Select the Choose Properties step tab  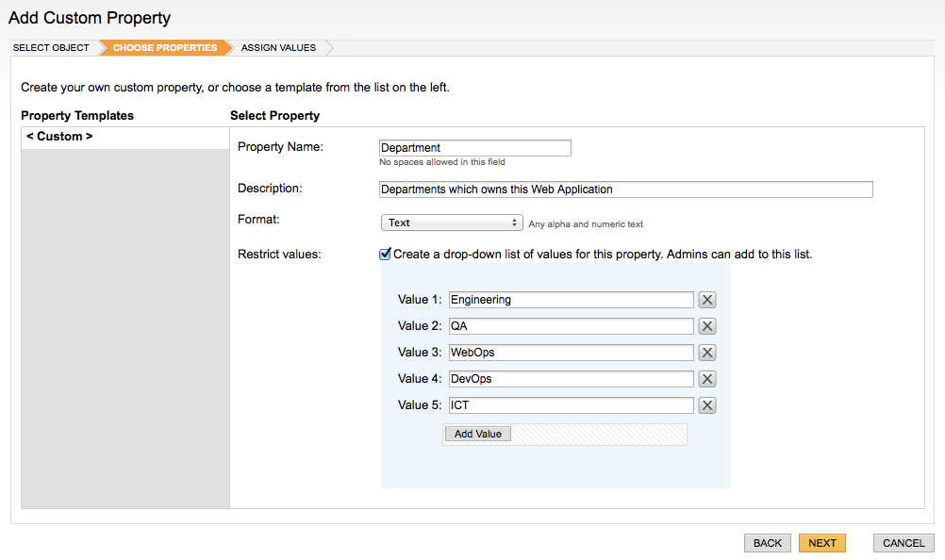pyautogui.click(x=164, y=48)
